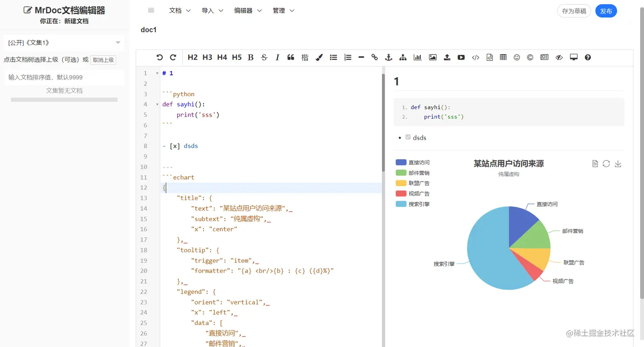Open the 导入 dropdown menu
The image size is (644, 347).
213,11
